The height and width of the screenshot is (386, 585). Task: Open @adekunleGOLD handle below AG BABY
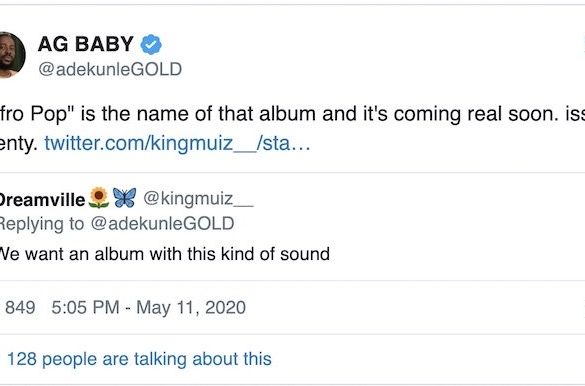pos(110,69)
